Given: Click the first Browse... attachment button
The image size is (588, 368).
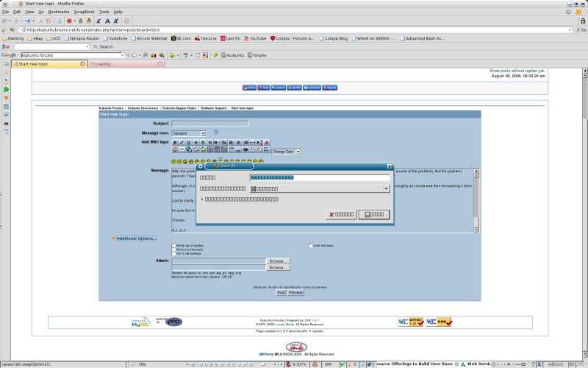Looking at the screenshot, I should pyautogui.click(x=278, y=261).
